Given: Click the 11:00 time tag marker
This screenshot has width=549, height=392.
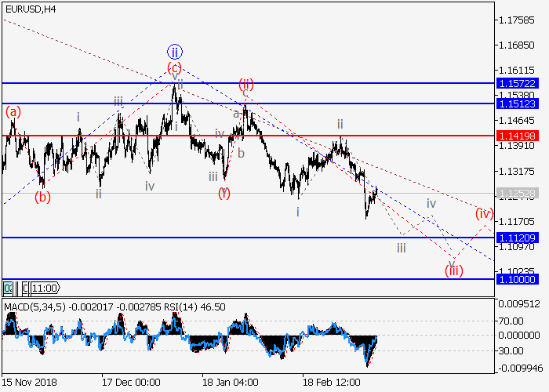Looking at the screenshot, I should coord(44,288).
